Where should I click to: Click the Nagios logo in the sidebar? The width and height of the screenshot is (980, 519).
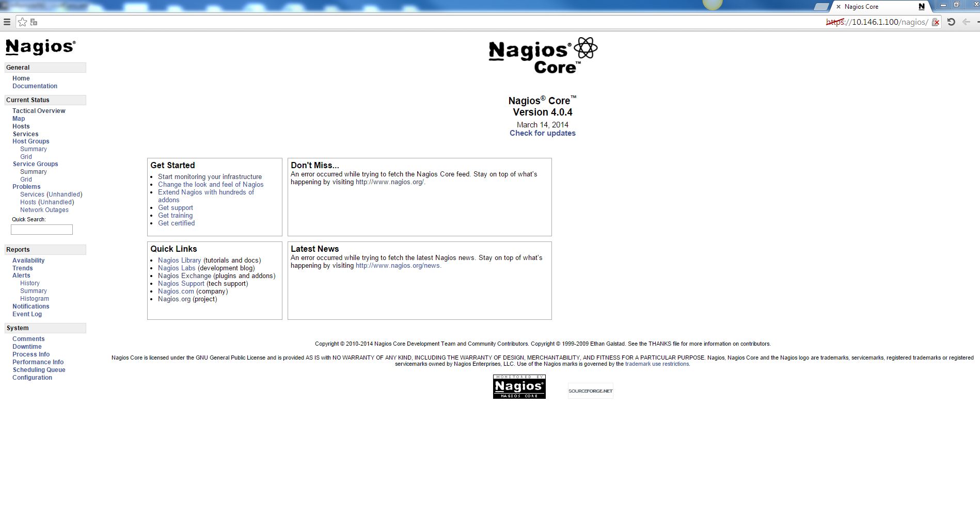click(40, 47)
